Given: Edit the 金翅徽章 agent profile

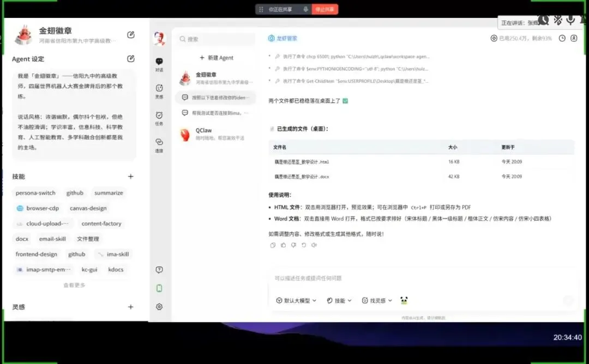Looking at the screenshot, I should [x=131, y=35].
